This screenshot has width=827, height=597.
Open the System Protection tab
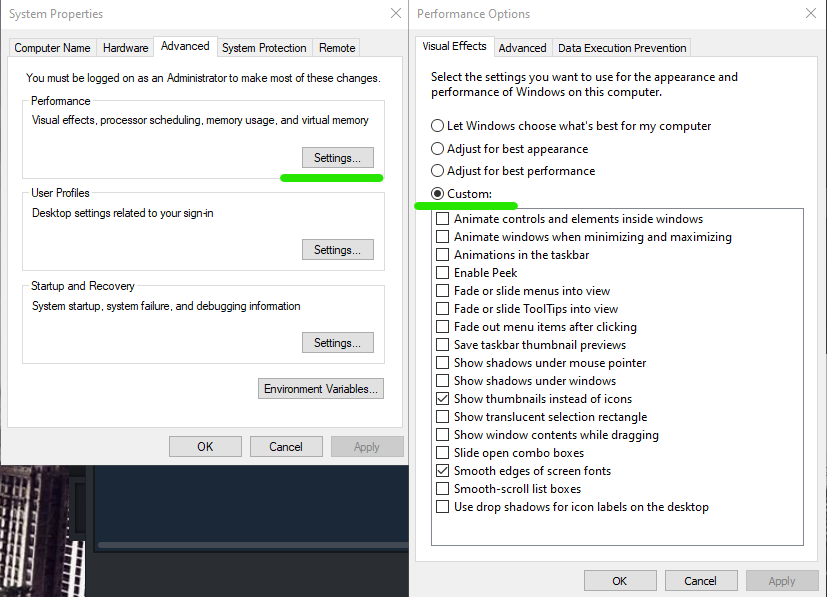tap(264, 48)
